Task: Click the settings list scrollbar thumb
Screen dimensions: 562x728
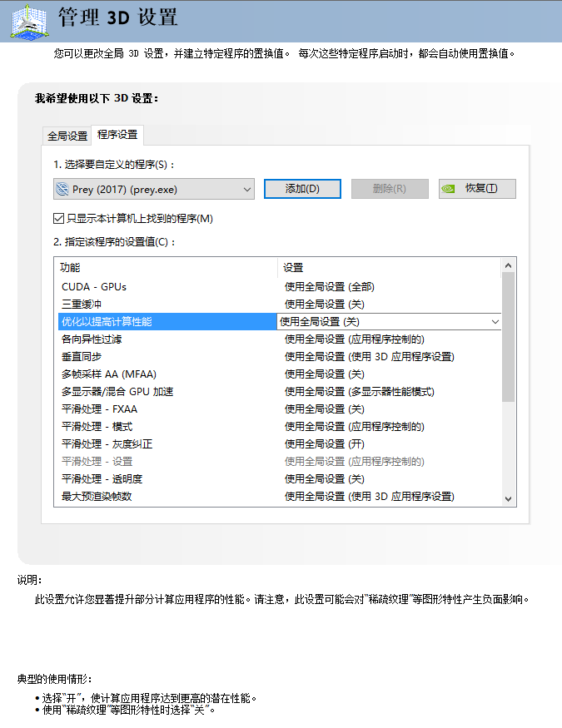Action: (508, 337)
